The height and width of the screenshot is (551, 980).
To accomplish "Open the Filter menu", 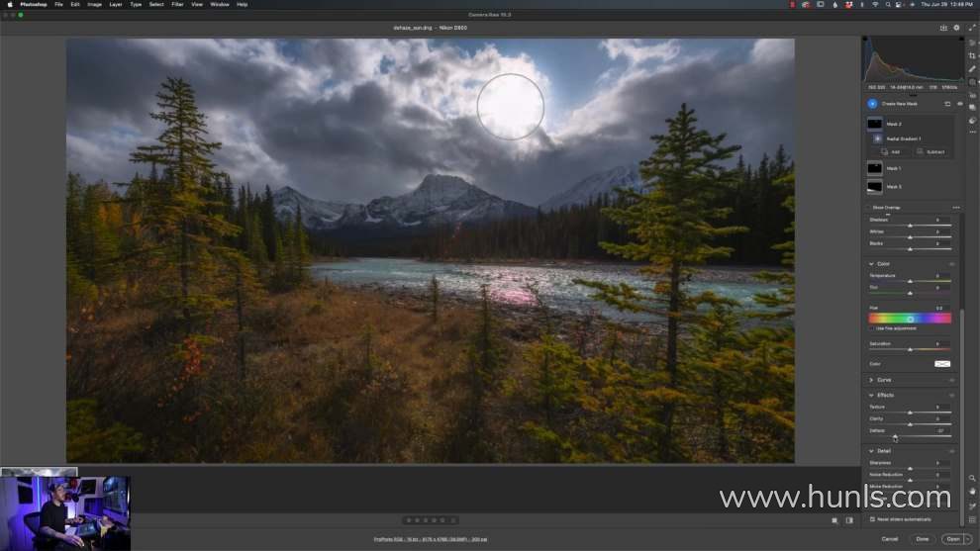I will pos(177,4).
